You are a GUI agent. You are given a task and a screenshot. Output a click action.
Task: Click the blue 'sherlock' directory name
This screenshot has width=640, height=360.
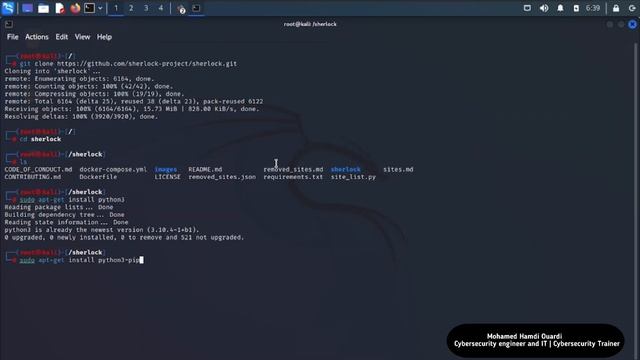[346, 169]
